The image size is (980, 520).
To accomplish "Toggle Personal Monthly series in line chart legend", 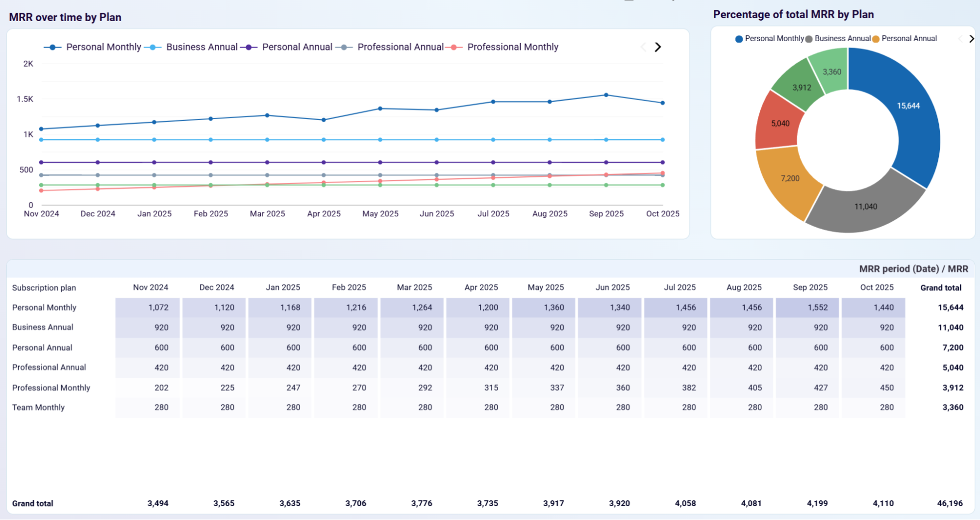I will click(x=104, y=47).
